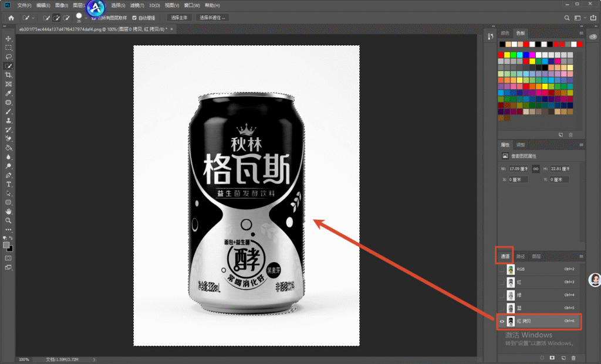Choose Add to Selection brush mode
601x364 pixels.
click(x=56, y=18)
